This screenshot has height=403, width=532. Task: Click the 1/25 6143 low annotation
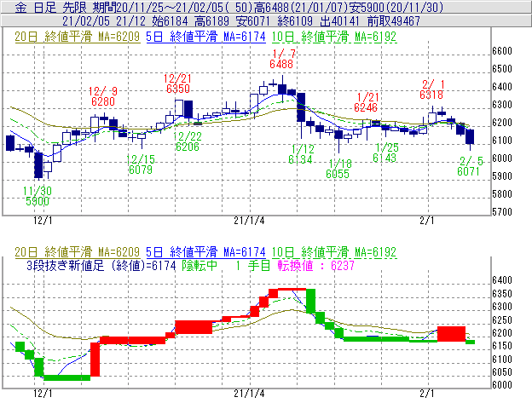pyautogui.click(x=385, y=153)
